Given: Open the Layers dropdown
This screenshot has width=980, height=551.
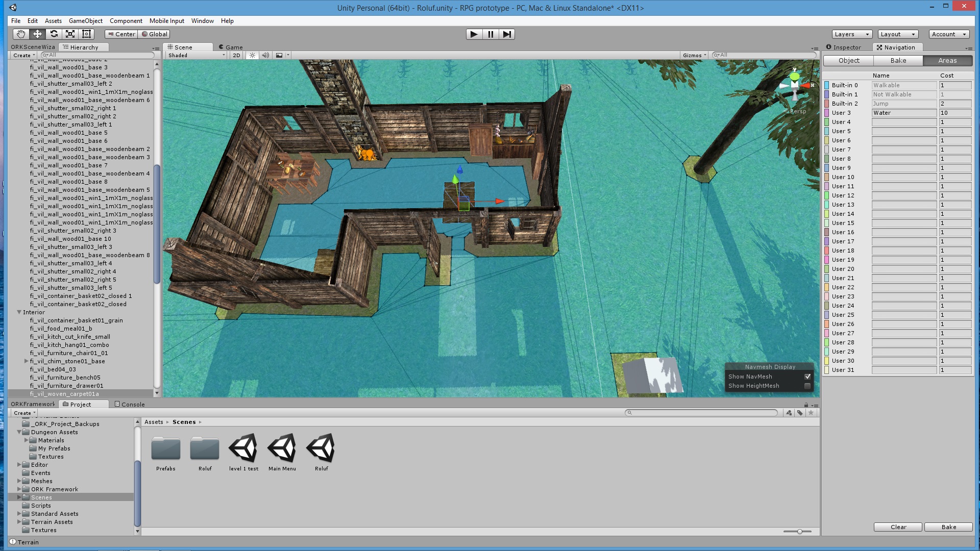Looking at the screenshot, I should (851, 34).
